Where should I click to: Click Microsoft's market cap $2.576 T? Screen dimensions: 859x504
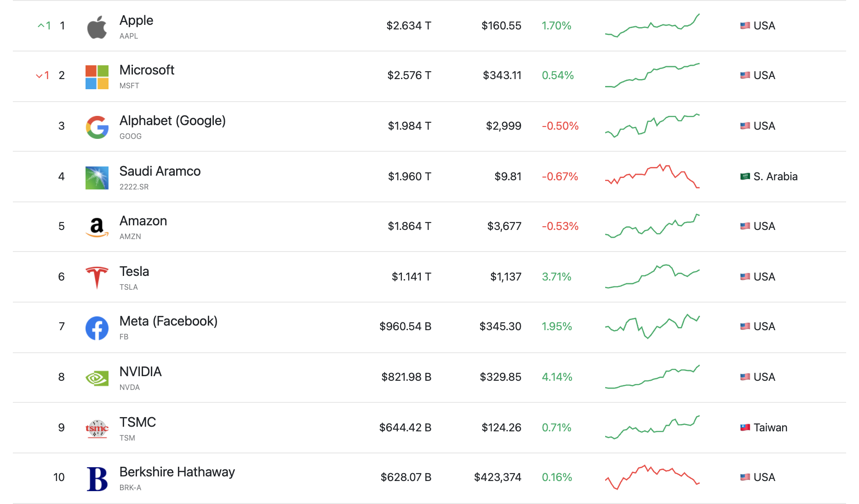(x=409, y=75)
